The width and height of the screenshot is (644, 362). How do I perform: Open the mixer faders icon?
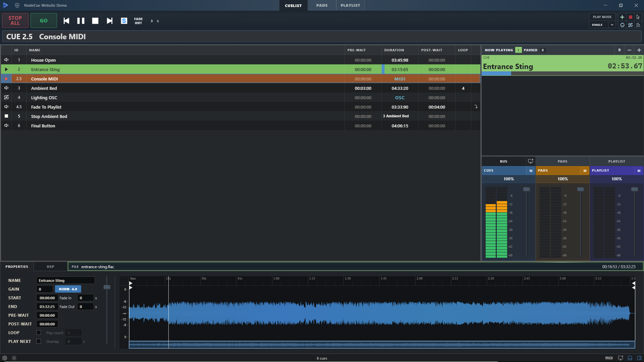[x=638, y=25]
